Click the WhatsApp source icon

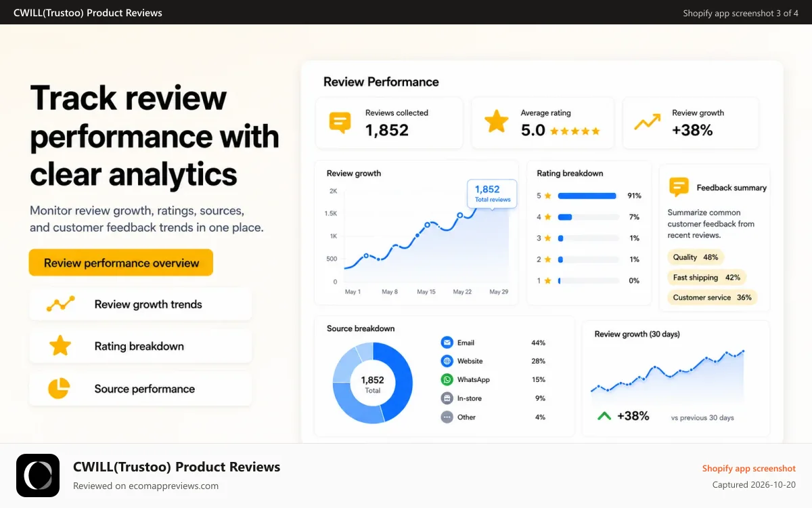click(447, 380)
